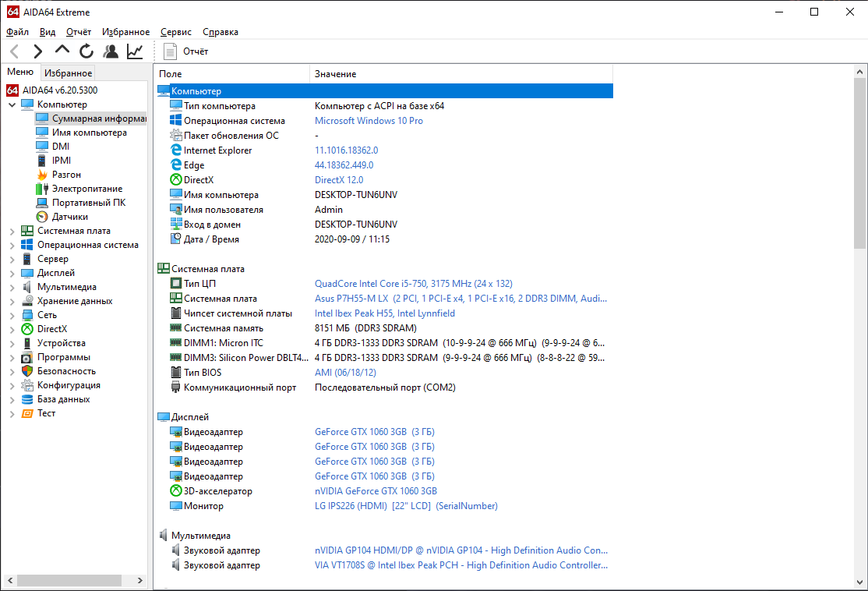Click the Поле column header
This screenshot has width=868, height=591.
tap(232, 73)
